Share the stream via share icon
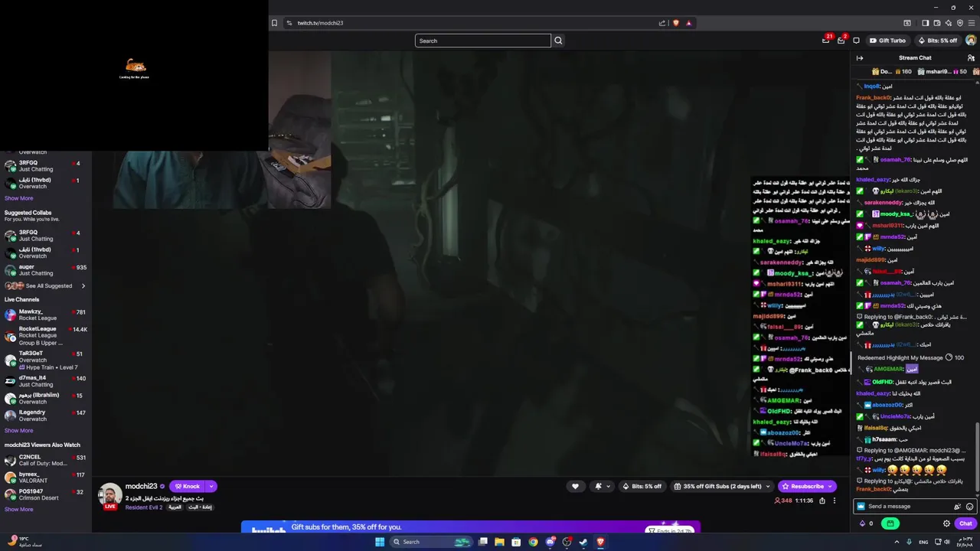This screenshot has height=551, width=980. point(822,500)
